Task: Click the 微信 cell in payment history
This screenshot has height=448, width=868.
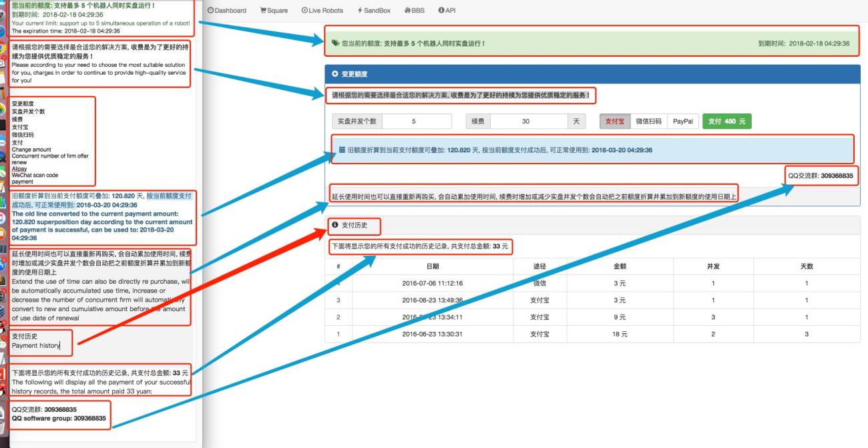Action: (x=539, y=283)
